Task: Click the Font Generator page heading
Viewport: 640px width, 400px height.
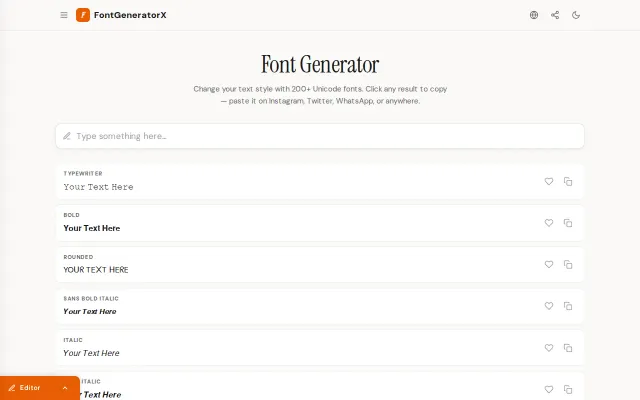Action: 320,64
